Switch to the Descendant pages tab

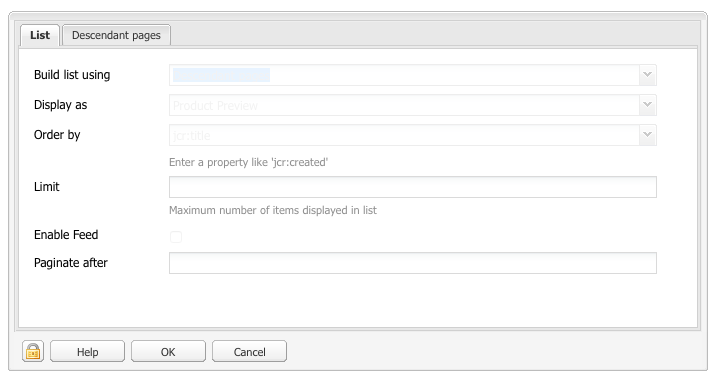point(116,35)
